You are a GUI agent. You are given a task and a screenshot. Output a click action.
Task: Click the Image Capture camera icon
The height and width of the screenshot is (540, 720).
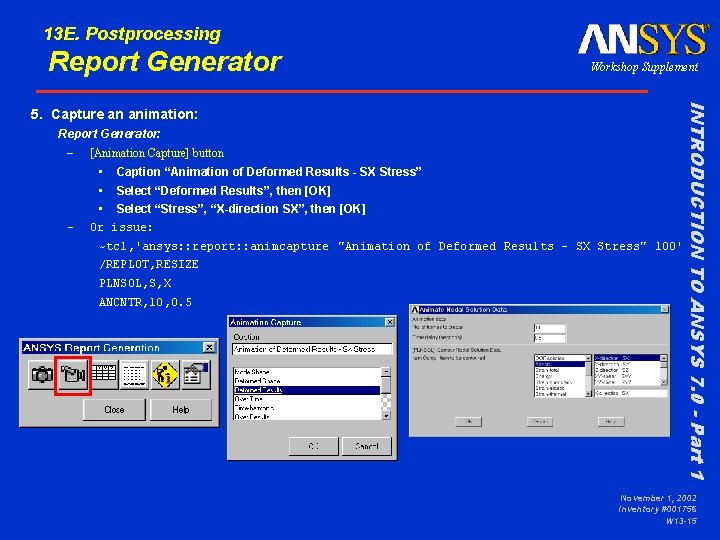pos(42,375)
